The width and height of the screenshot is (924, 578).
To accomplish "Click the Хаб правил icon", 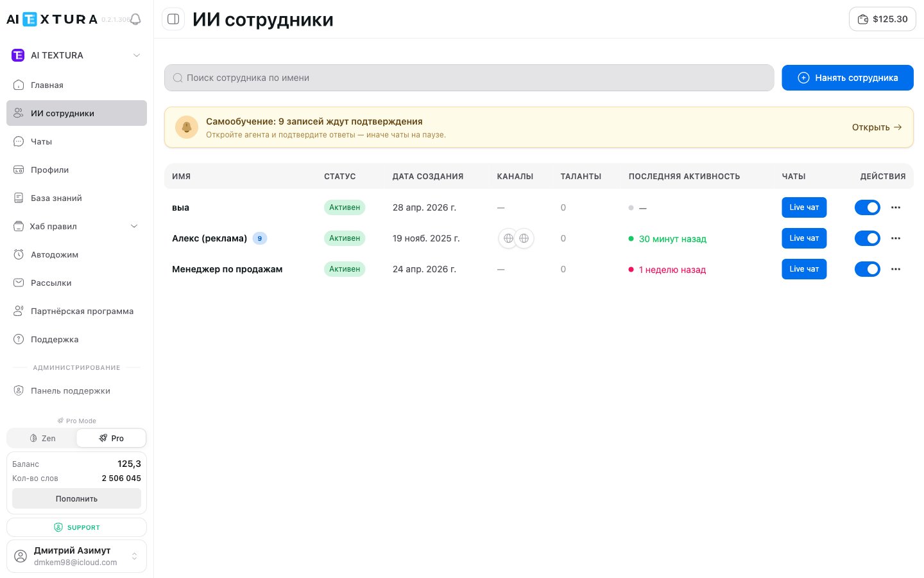I will coord(19,226).
